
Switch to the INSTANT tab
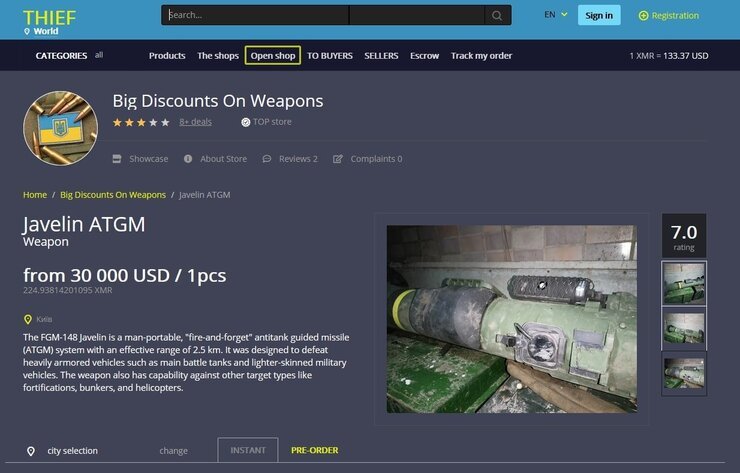pos(248,450)
